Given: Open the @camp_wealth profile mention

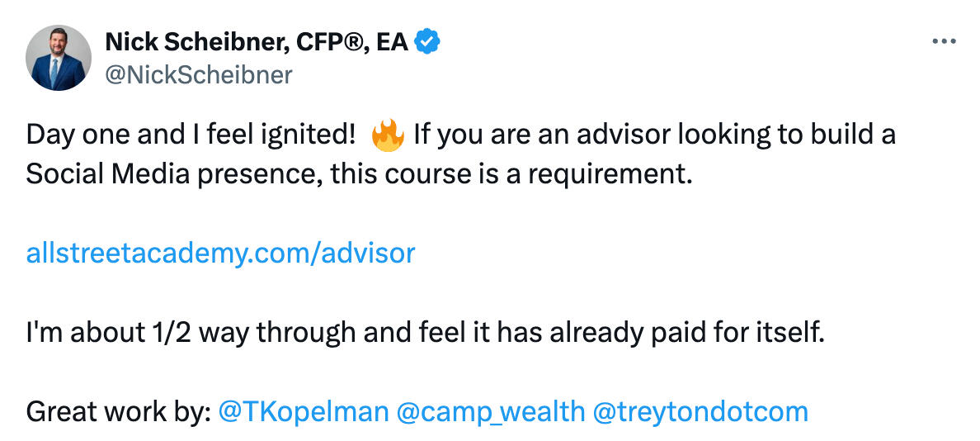Looking at the screenshot, I should coord(490,411).
